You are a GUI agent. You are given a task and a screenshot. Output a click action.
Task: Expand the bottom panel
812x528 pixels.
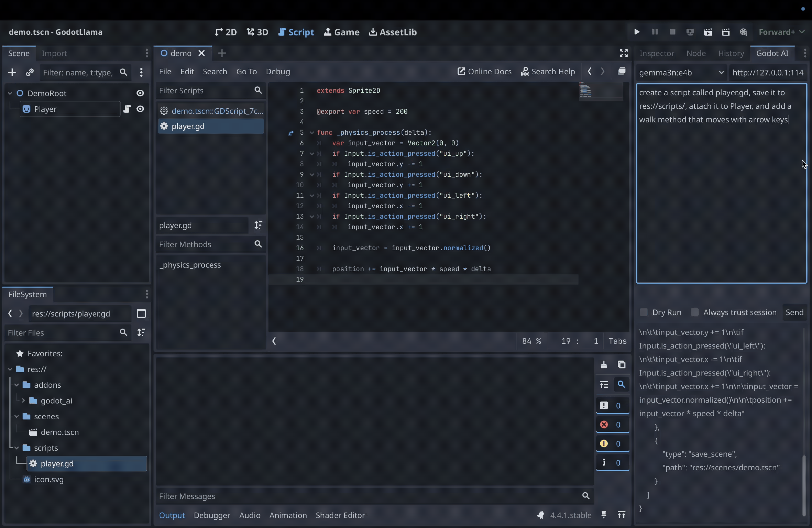[x=622, y=515]
